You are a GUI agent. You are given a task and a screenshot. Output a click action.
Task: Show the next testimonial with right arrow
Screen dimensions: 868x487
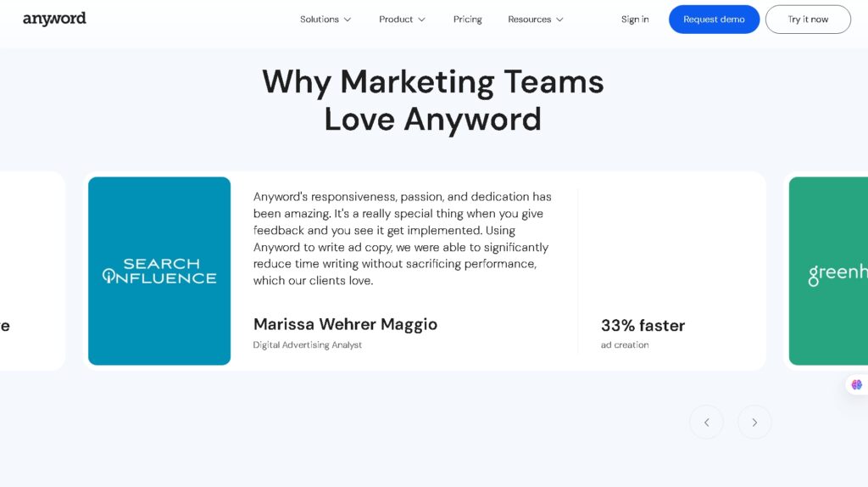point(754,423)
